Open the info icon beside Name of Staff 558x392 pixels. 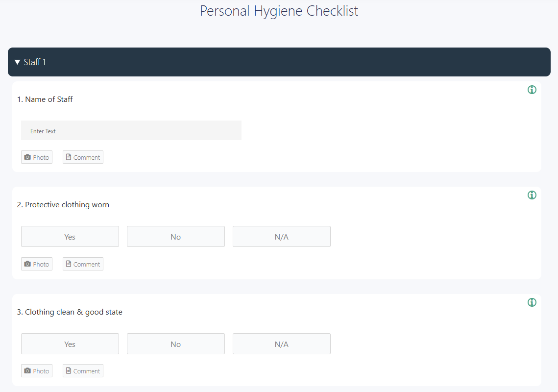[532, 90]
